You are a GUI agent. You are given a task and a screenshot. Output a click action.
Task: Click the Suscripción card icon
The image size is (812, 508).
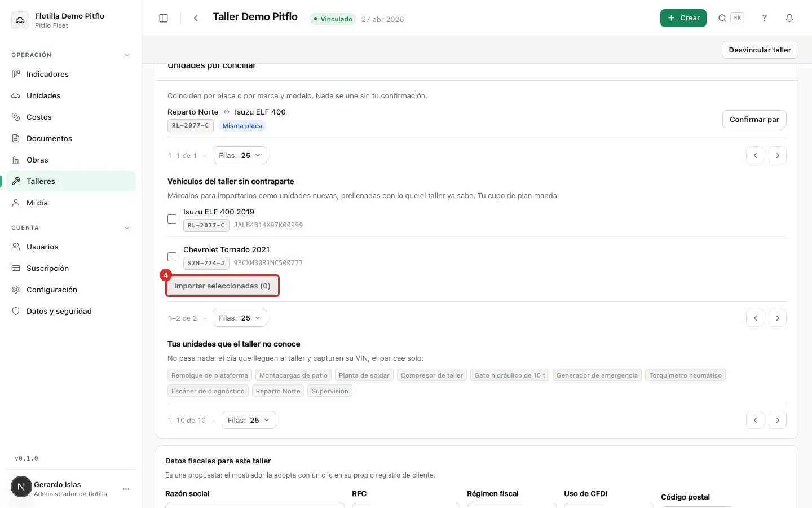pyautogui.click(x=16, y=268)
